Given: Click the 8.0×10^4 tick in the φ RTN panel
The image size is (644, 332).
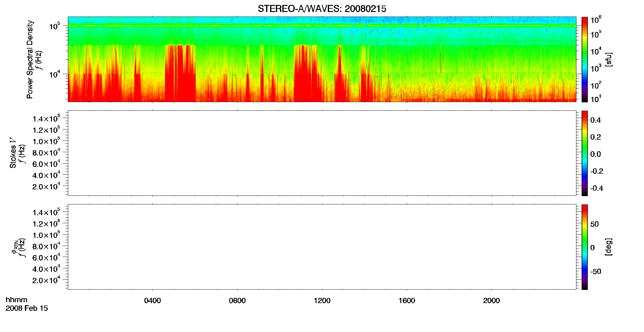Looking at the screenshot, I should (46, 246).
